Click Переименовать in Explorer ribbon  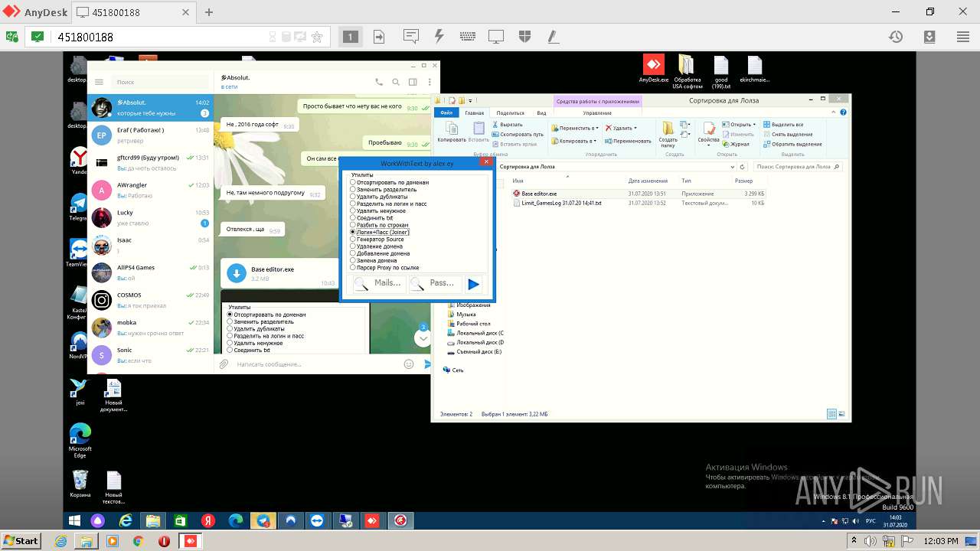pyautogui.click(x=628, y=141)
